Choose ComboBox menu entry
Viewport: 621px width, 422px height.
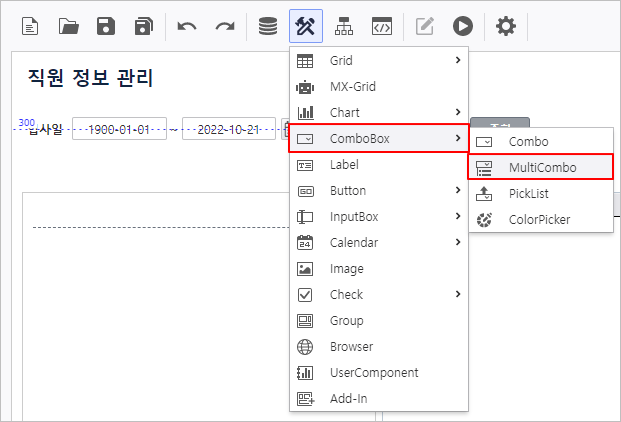[x=379, y=139]
